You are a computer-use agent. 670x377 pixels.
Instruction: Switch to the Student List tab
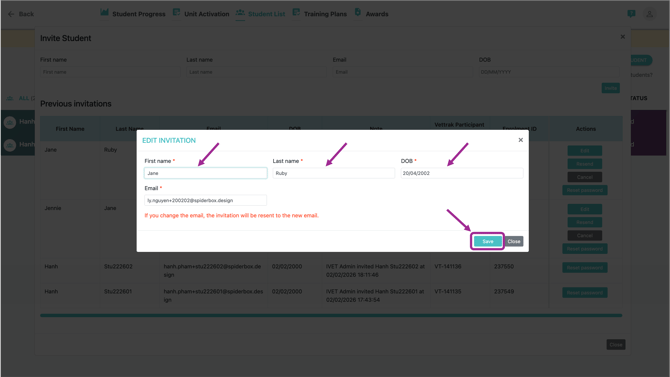pyautogui.click(x=266, y=14)
